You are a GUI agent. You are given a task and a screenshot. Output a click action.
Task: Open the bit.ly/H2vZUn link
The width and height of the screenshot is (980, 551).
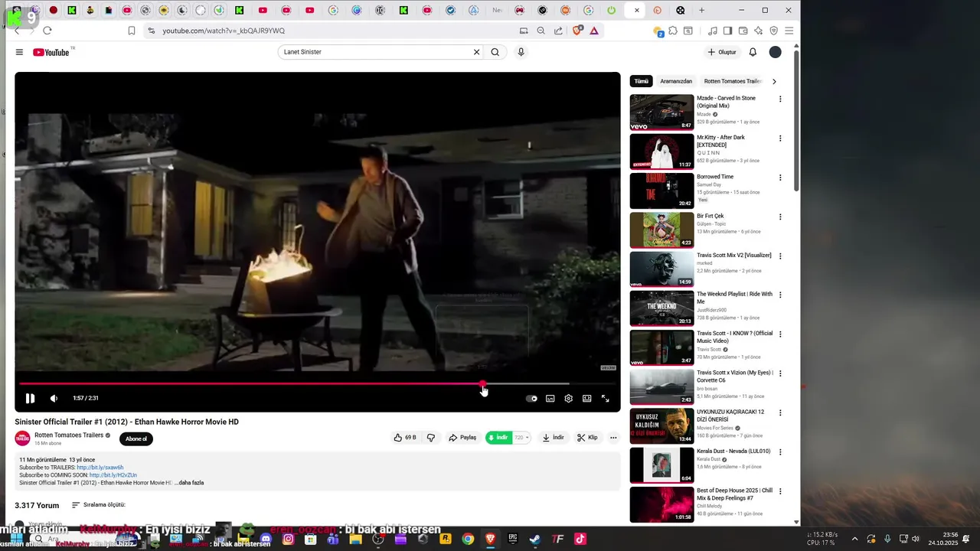pyautogui.click(x=113, y=475)
